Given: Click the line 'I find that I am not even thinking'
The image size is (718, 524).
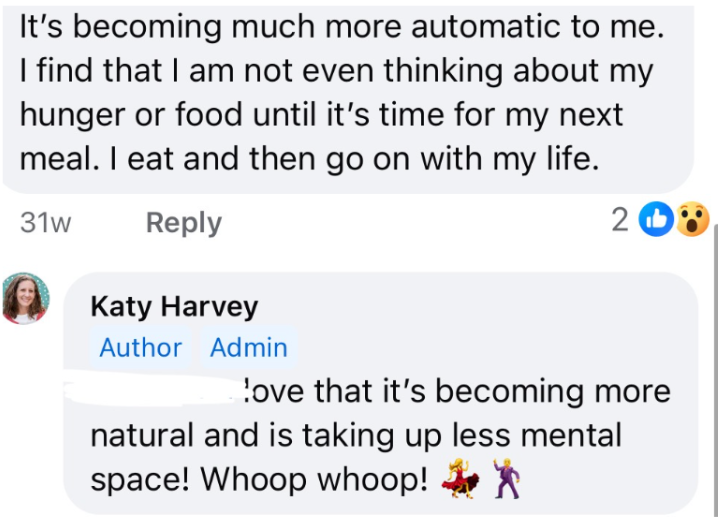Looking at the screenshot, I should point(336,71).
